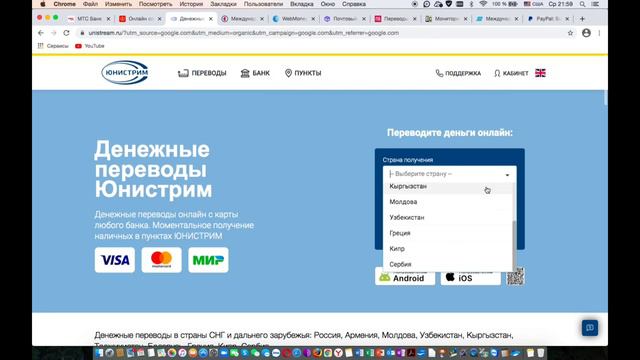The height and width of the screenshot is (360, 640).
Task: Open the chat widget at page bottom right
Action: (x=590, y=328)
